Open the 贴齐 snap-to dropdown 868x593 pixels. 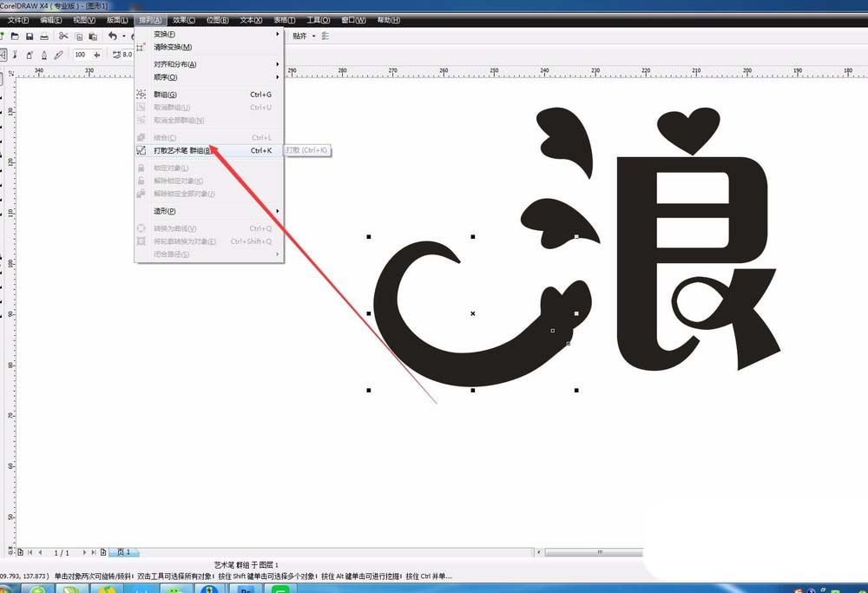[313, 36]
